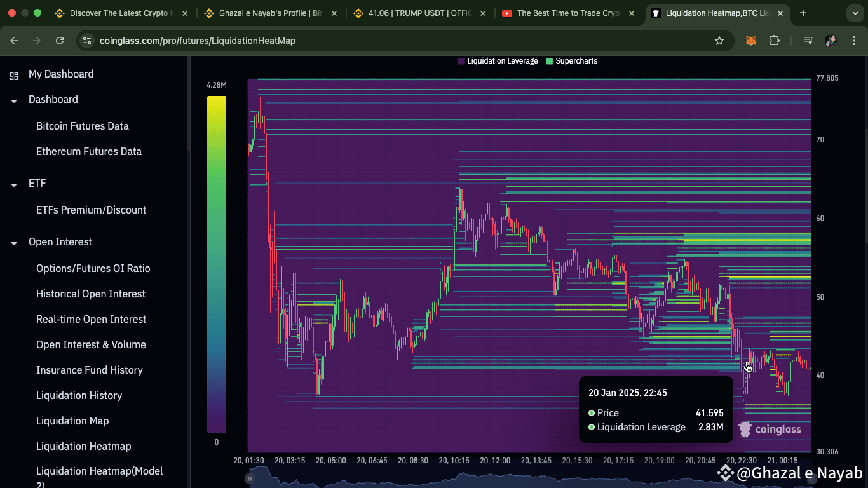Viewport: 868px width, 488px height.
Task: Open Liquidation History
Action: 79,395
